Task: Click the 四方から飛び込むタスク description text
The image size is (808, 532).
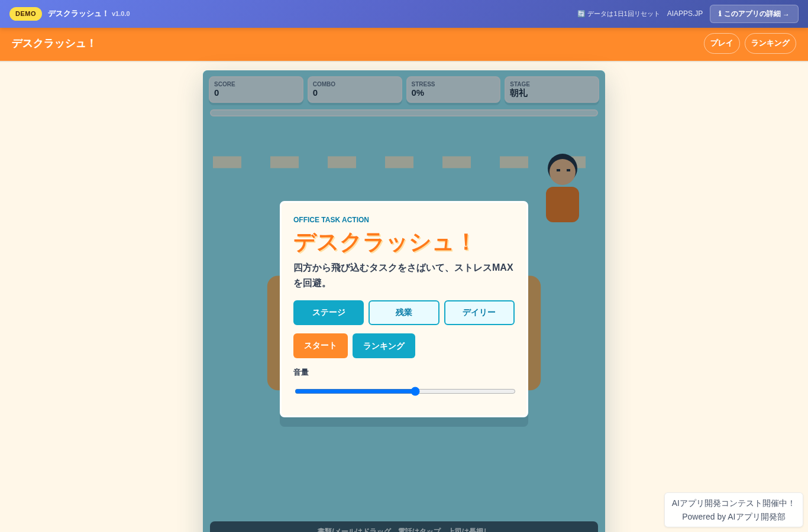Action: tap(403, 275)
